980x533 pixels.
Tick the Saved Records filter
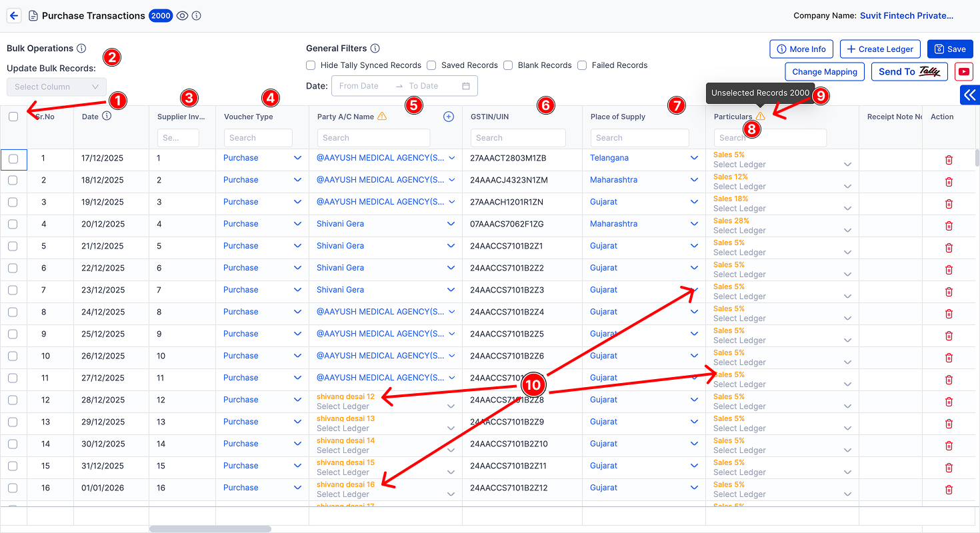coord(431,65)
